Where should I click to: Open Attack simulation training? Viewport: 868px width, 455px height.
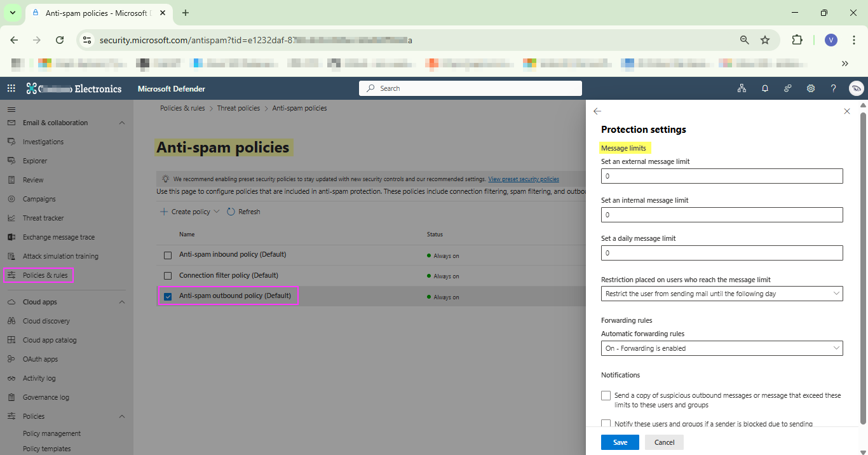click(x=60, y=256)
